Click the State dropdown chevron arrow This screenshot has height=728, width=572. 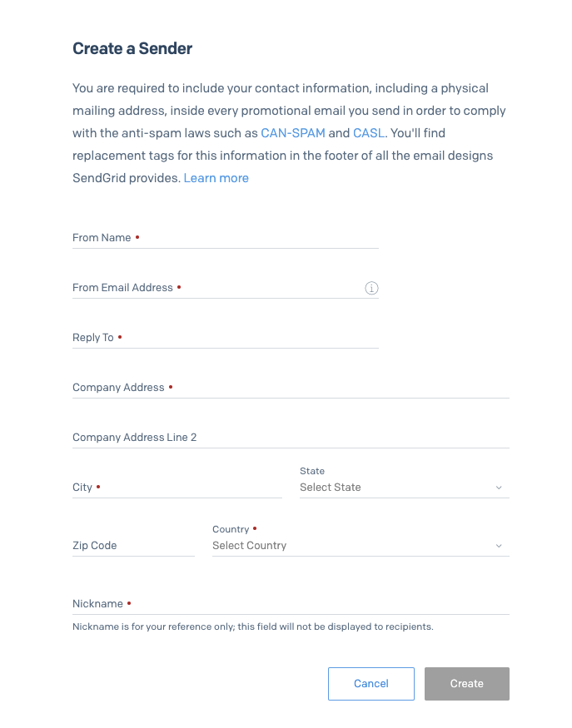499,488
